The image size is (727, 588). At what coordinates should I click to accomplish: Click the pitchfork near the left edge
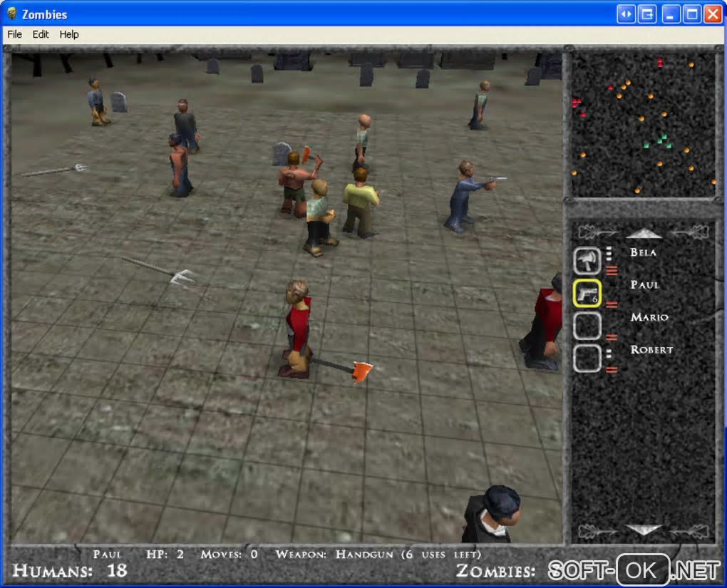55,170
